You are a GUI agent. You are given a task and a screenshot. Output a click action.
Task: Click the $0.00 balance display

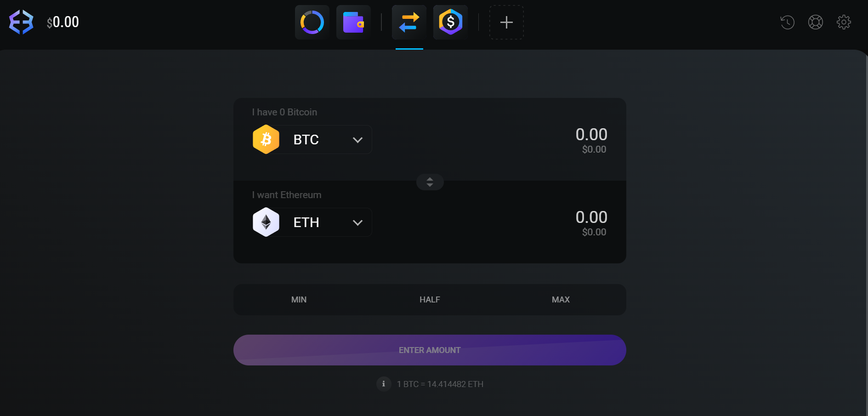62,22
